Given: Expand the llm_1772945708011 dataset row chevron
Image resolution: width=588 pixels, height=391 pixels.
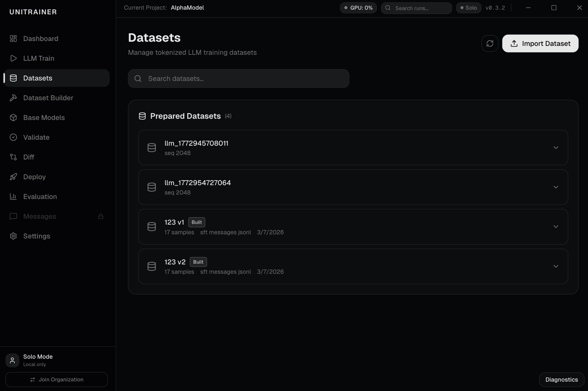Looking at the screenshot, I should point(556,148).
